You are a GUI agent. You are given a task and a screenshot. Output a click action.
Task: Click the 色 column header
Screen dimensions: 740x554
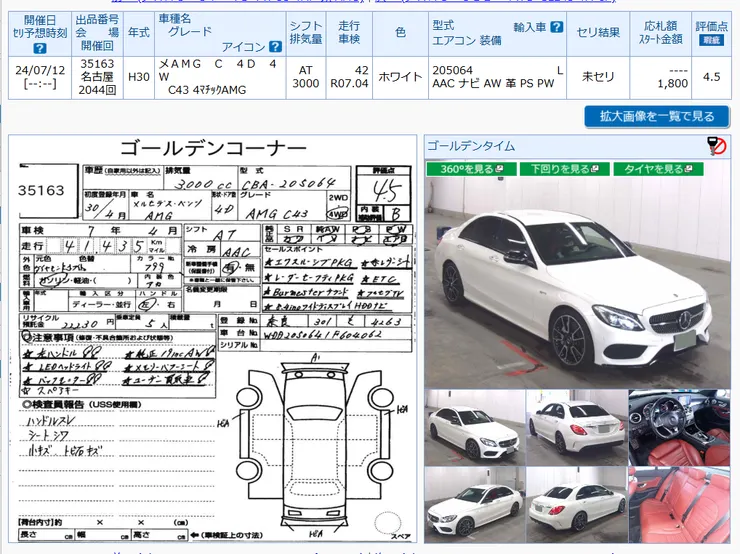tap(400, 33)
